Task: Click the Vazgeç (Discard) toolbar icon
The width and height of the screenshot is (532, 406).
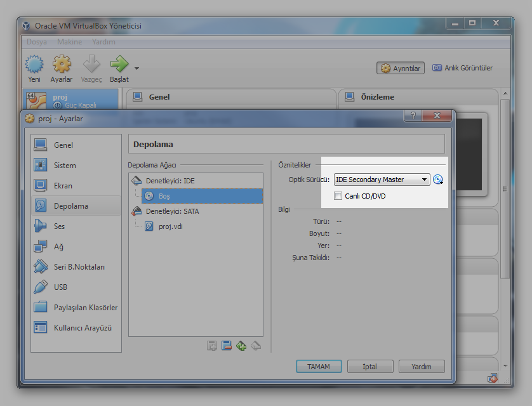Action: (91, 64)
